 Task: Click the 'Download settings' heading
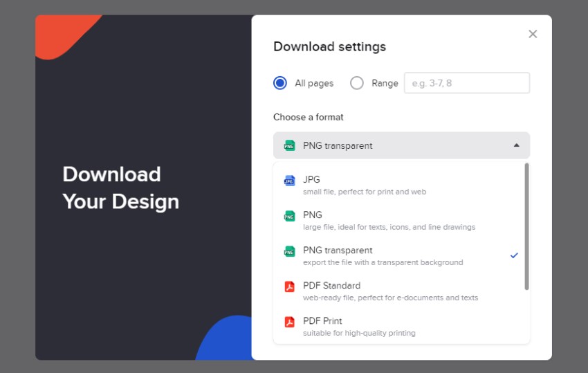[329, 46]
